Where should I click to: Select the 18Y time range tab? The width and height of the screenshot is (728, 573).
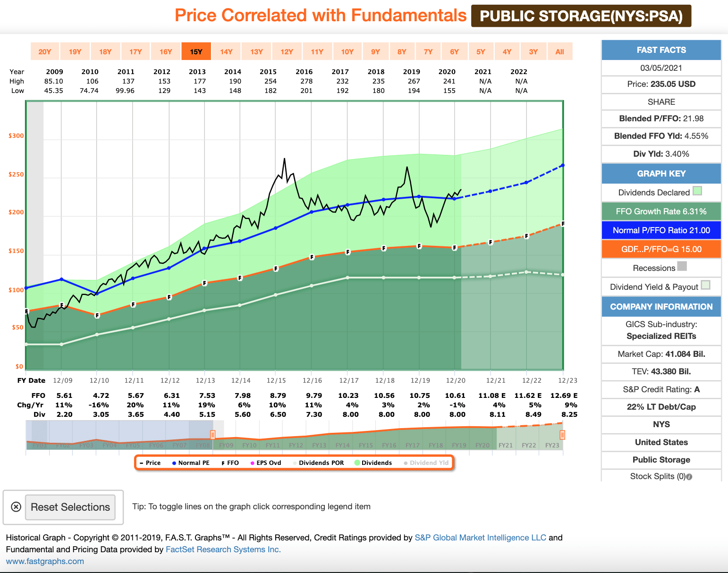(105, 51)
